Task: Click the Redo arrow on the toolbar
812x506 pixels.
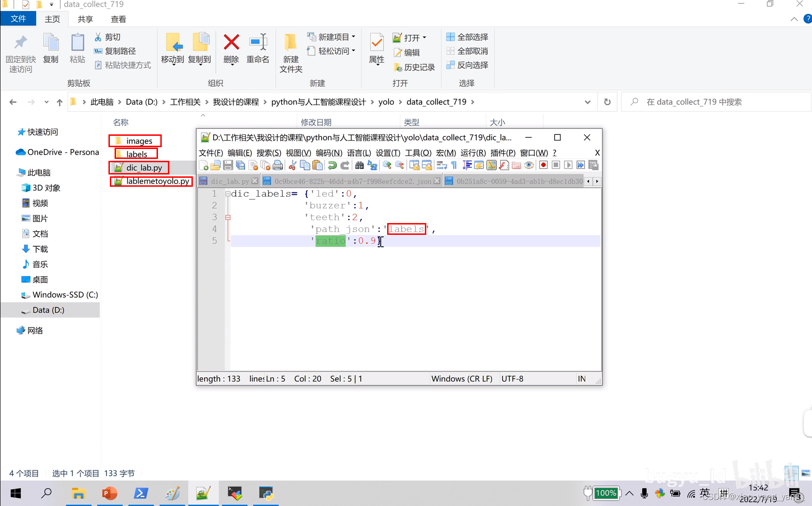Action: click(x=344, y=165)
